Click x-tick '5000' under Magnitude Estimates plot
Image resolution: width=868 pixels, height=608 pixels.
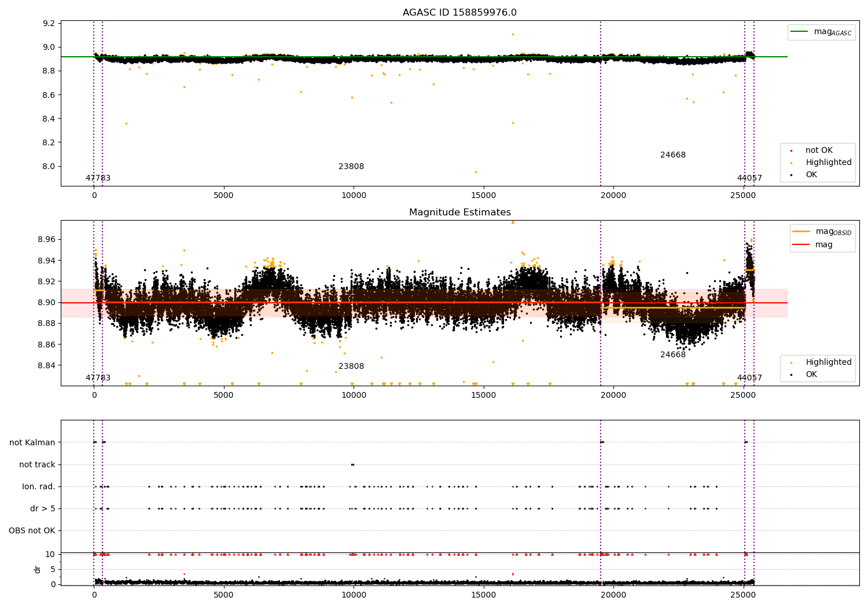click(x=223, y=395)
